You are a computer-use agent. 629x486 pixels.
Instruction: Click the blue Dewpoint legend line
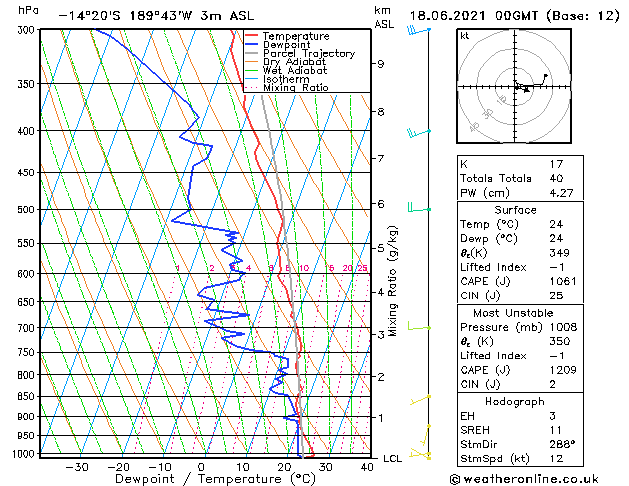coord(251,45)
